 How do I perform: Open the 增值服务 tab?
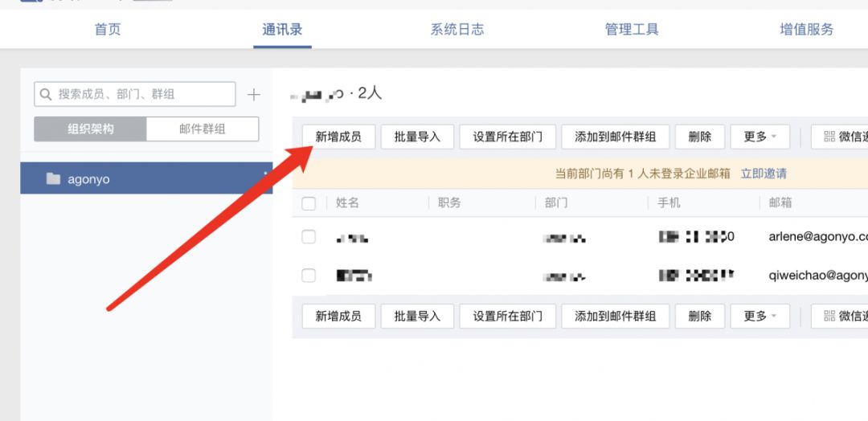[807, 29]
